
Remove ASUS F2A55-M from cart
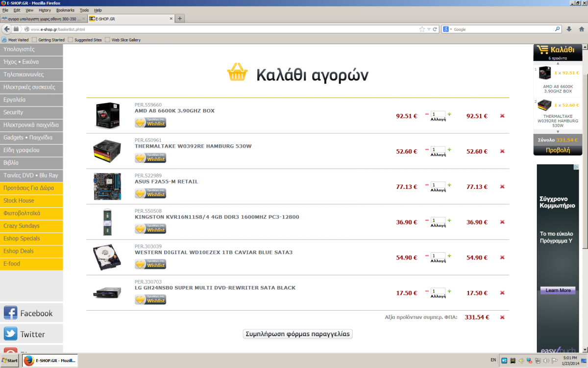(502, 186)
